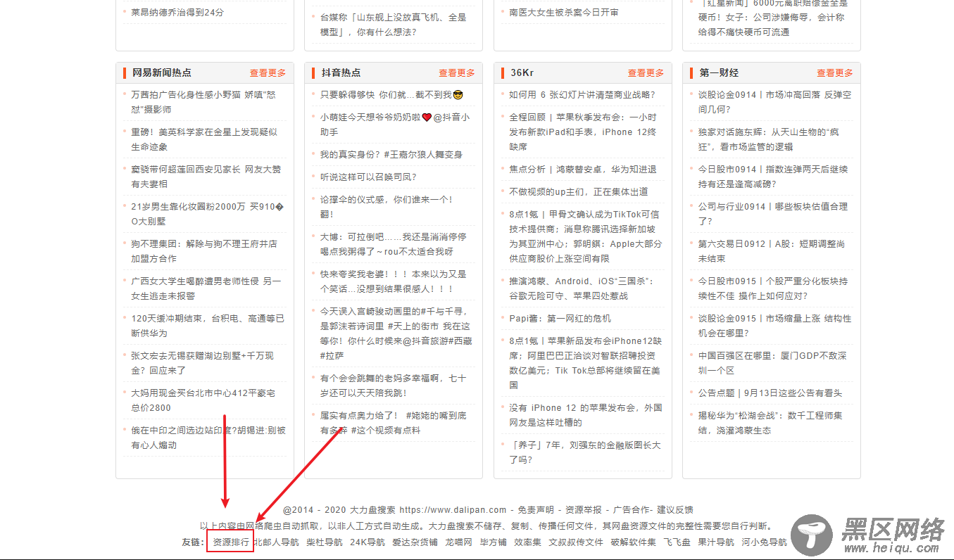Viewport: 954px width, 560px height.
Task: Open the 北邮人导航 friend link
Action: click(x=276, y=542)
